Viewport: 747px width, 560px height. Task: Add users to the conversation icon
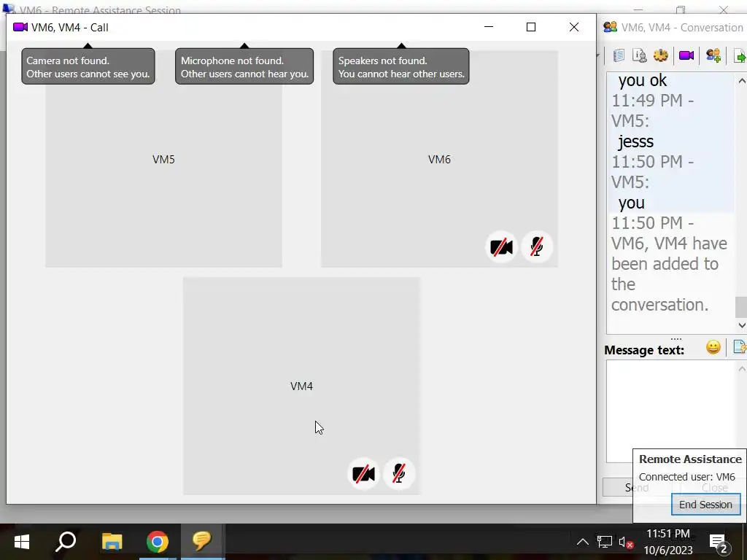coord(713,55)
